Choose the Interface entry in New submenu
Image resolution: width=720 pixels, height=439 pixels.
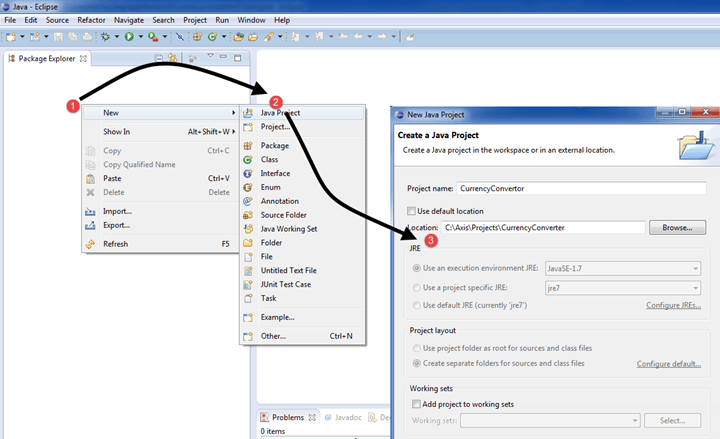275,173
